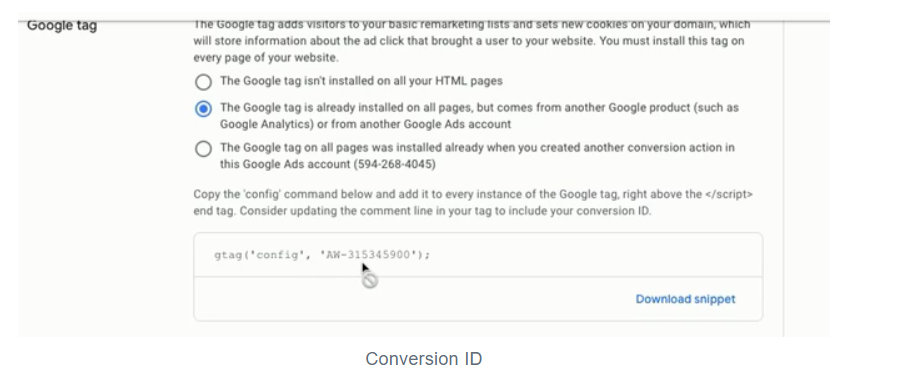Image resolution: width=898 pixels, height=385 pixels.
Task: Click the "every page of your website" line
Action: 266,58
